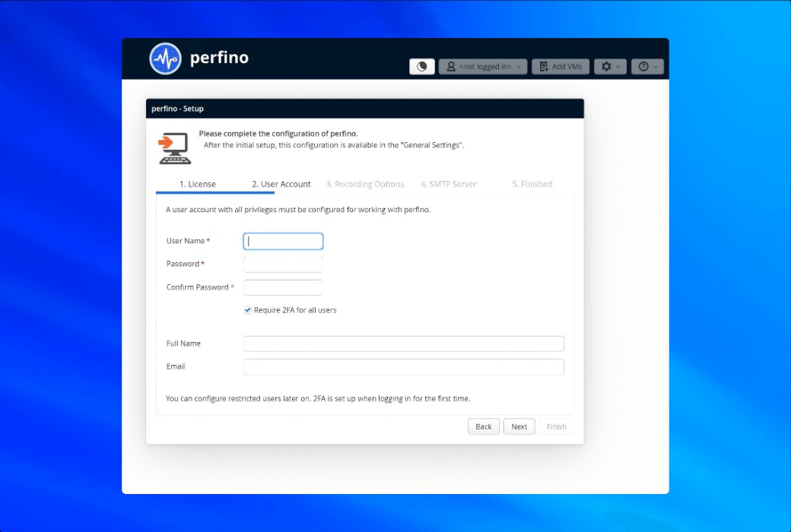Click into the Password field
Screen dimensions: 791x532
[283, 264]
